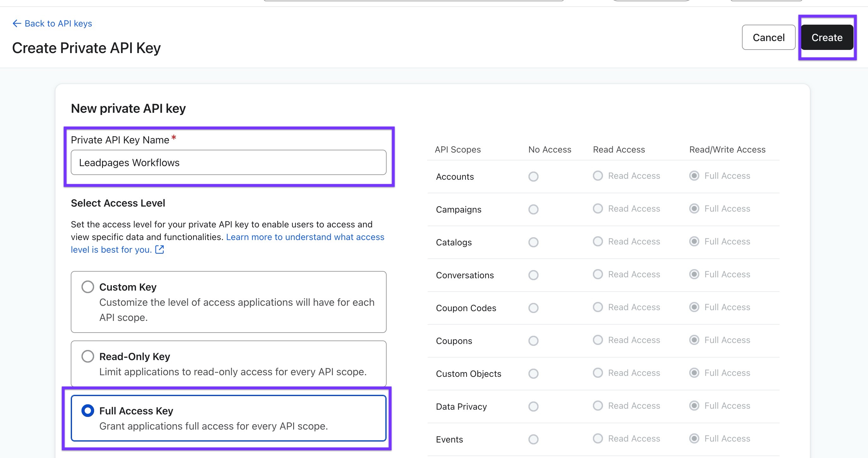Choose Read Access for Coupon Codes
The image size is (868, 458).
(x=598, y=307)
